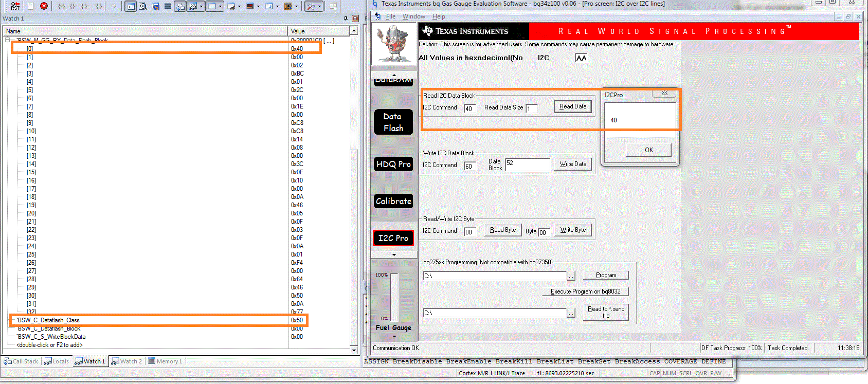Click the Read Data Size input field
This screenshot has width=868, height=384.
click(532, 108)
